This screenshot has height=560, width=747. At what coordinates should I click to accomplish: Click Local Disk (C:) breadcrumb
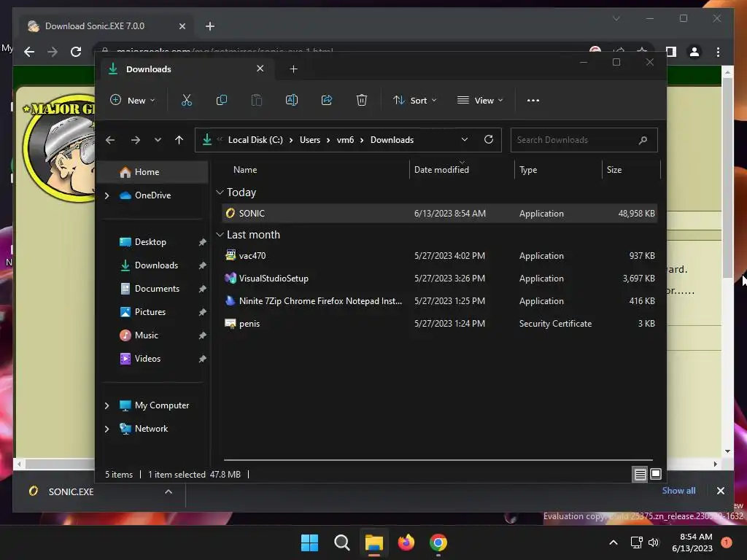coord(255,140)
